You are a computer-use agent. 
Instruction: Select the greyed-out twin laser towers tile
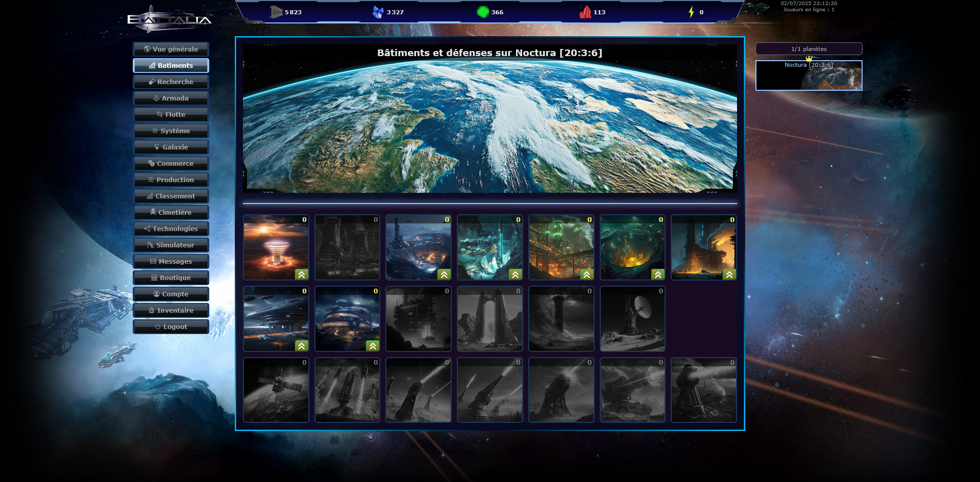419,390
